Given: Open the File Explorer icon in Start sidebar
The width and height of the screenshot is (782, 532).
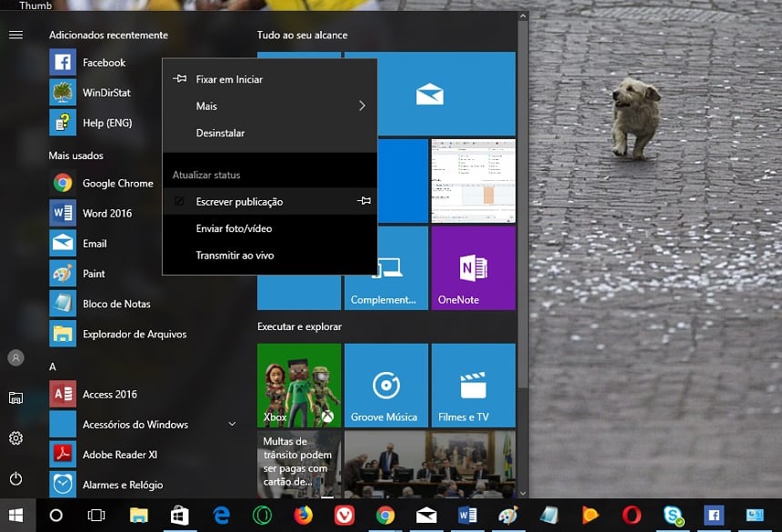Looking at the screenshot, I should (x=16, y=398).
